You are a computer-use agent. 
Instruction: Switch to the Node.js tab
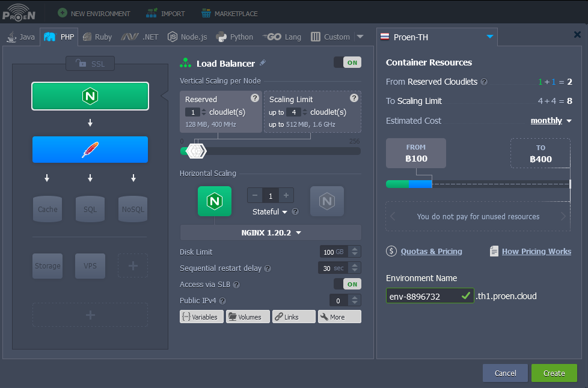(x=187, y=37)
